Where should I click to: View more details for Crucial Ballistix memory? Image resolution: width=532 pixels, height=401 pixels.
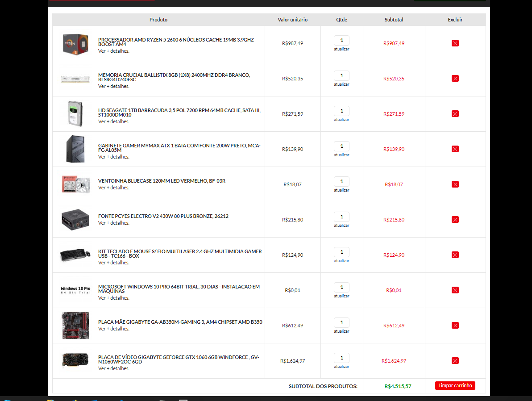tap(114, 86)
